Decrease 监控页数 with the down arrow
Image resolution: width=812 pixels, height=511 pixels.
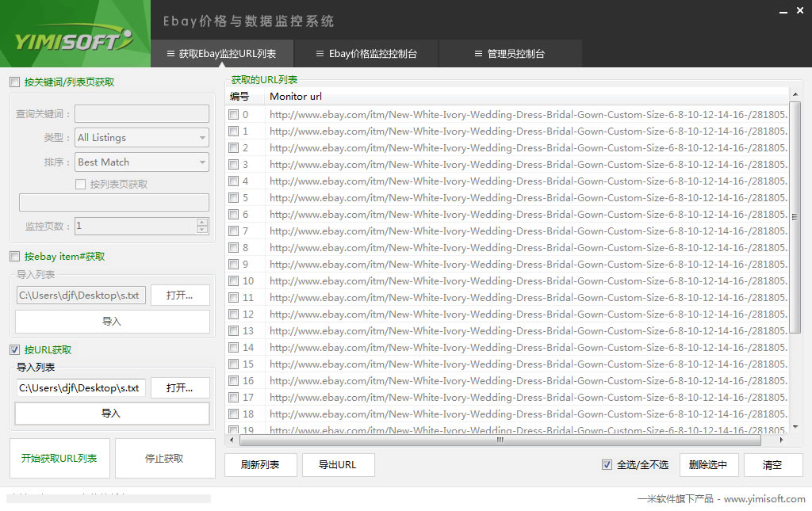[202, 229]
